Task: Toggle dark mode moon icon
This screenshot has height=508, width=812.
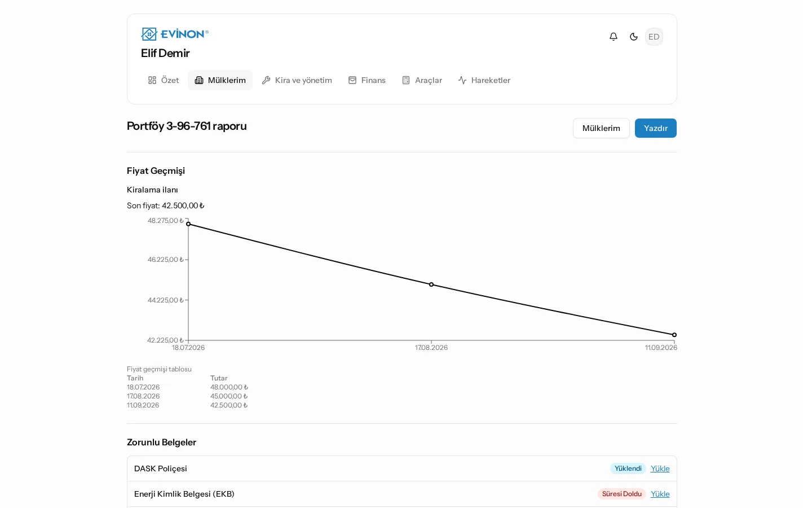Action: 634,37
